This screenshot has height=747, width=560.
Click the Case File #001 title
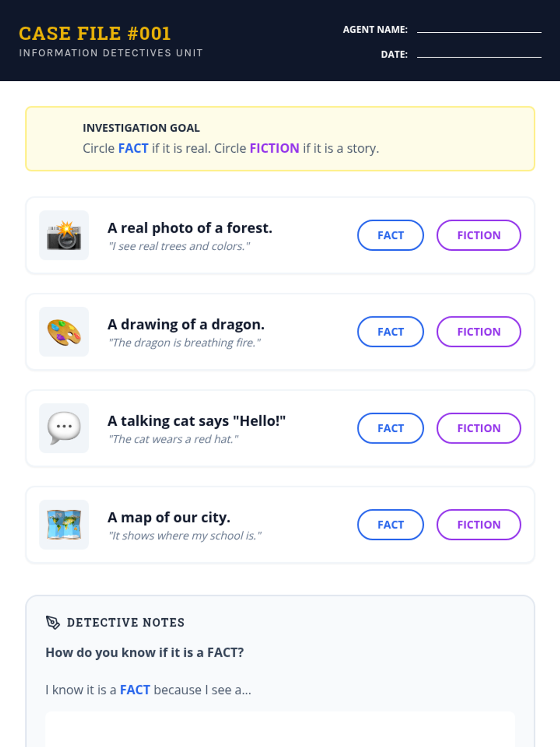click(x=95, y=34)
